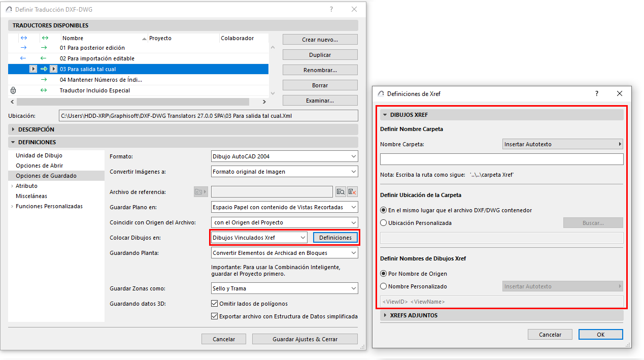Click the green arrow on row 03
The height and width of the screenshot is (360, 644).
(44, 69)
